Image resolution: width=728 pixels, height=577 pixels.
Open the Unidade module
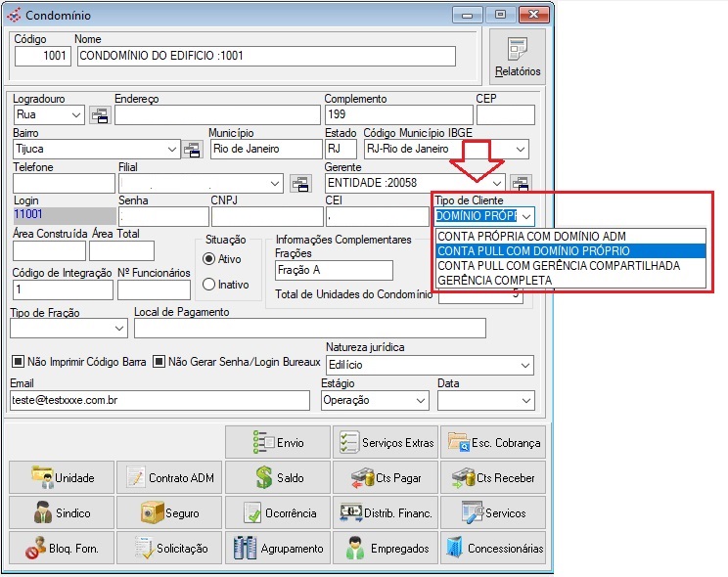(x=63, y=477)
